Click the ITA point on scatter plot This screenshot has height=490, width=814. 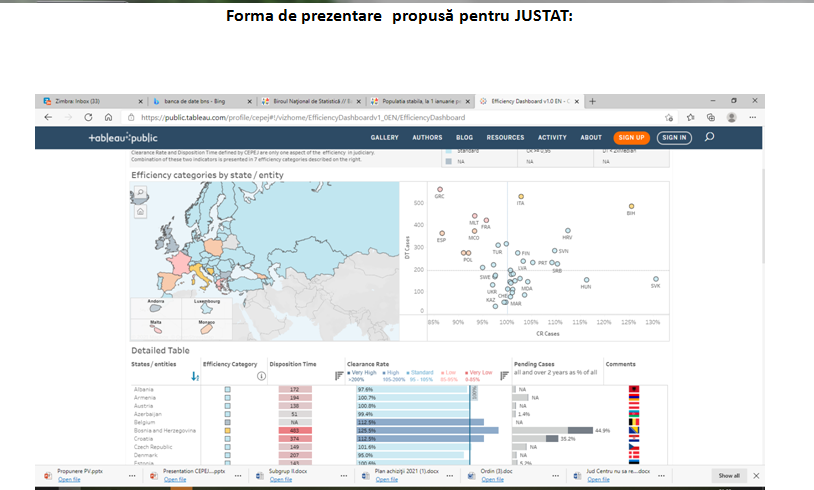point(521,195)
